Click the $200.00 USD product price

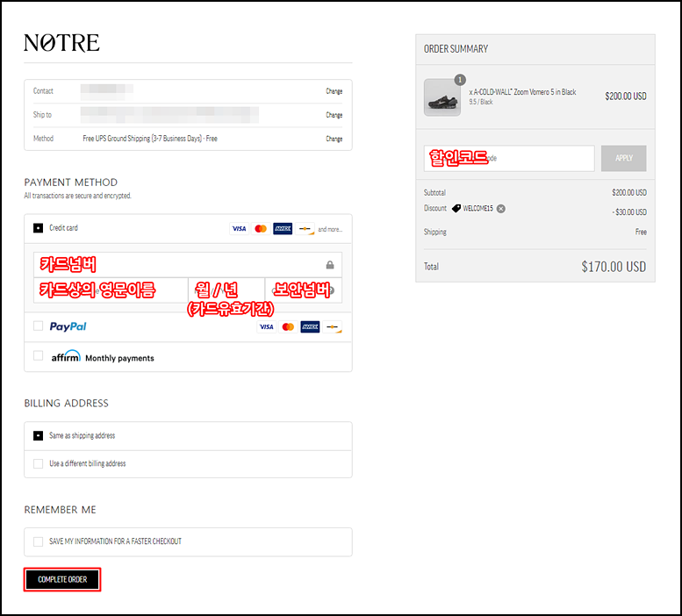click(x=626, y=97)
